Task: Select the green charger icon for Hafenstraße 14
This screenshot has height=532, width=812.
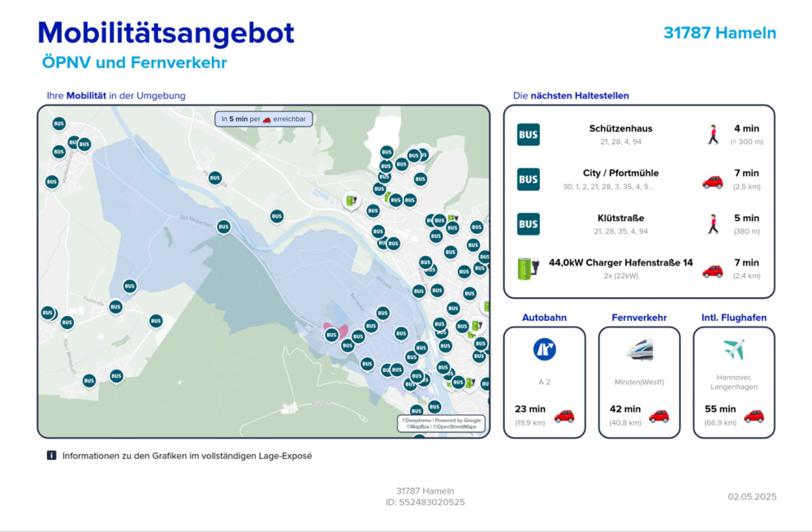Action: [528, 268]
